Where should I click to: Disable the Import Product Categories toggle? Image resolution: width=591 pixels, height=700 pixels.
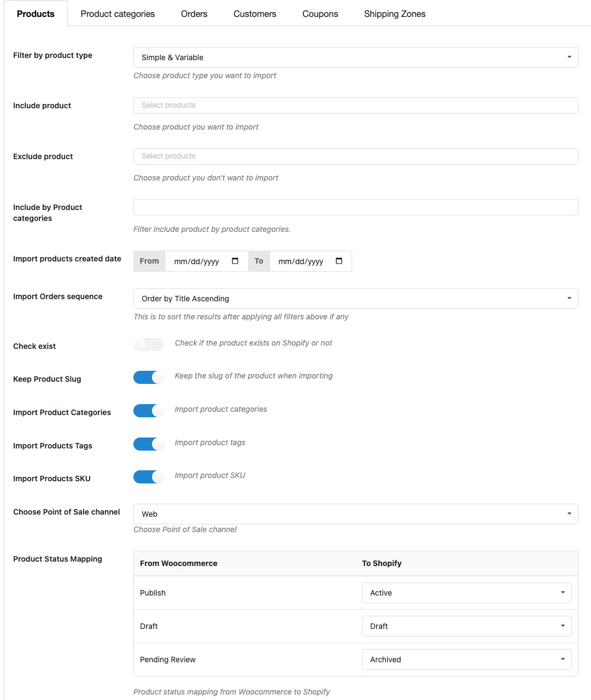tap(149, 411)
